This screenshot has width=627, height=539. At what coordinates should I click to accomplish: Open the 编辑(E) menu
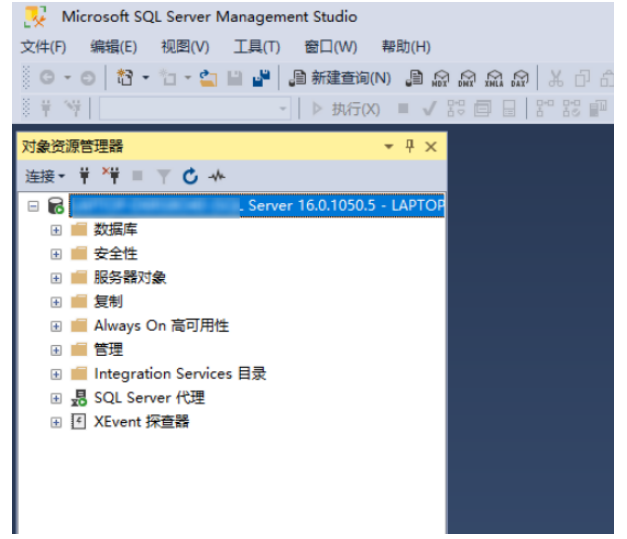tap(114, 47)
